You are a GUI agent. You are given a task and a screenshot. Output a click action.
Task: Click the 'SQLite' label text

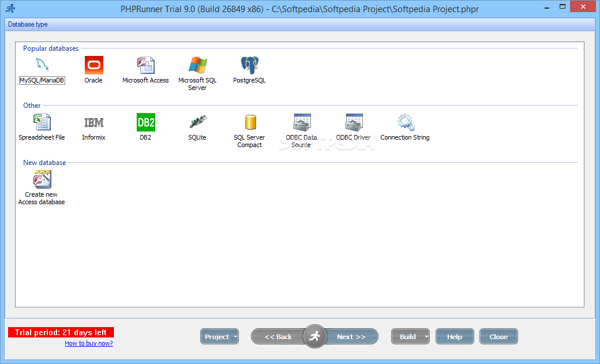click(197, 137)
